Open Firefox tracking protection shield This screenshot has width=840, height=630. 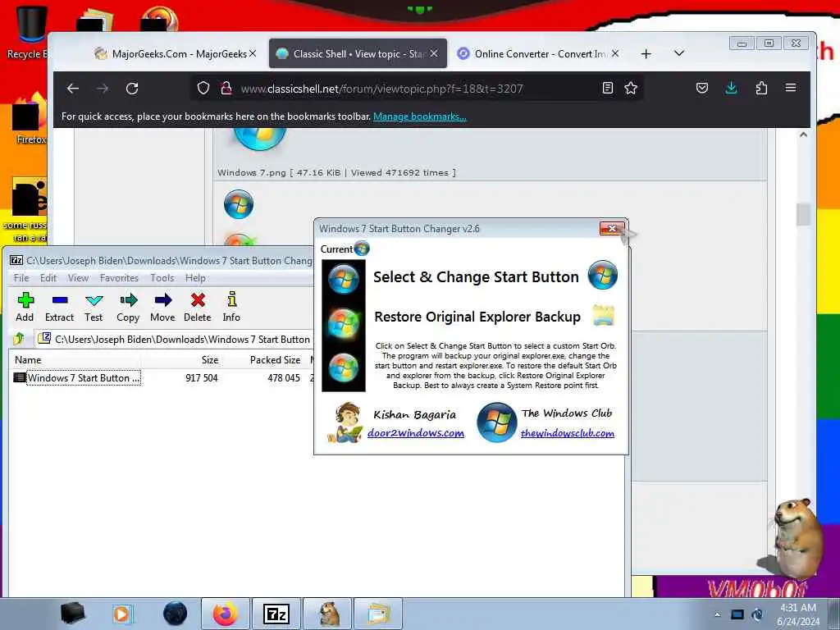pos(203,88)
